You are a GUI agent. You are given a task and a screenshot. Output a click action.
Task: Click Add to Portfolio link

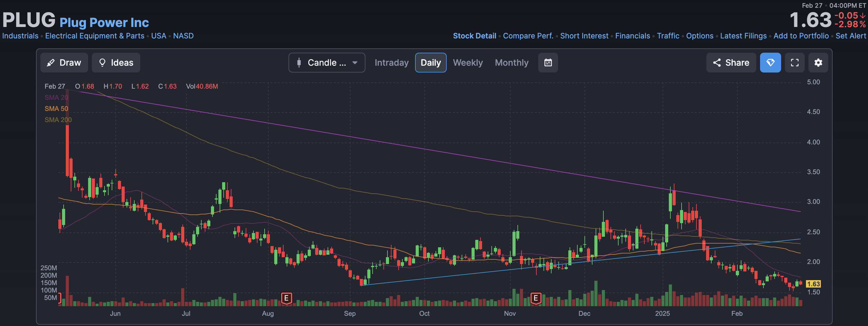[801, 36]
